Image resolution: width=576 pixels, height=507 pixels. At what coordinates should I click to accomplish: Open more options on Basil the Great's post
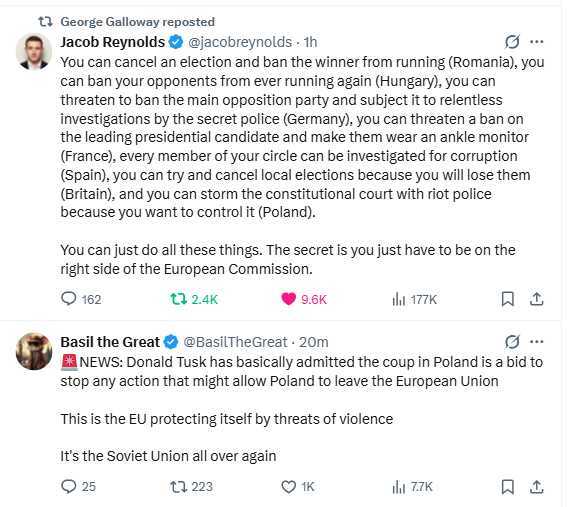(x=537, y=342)
